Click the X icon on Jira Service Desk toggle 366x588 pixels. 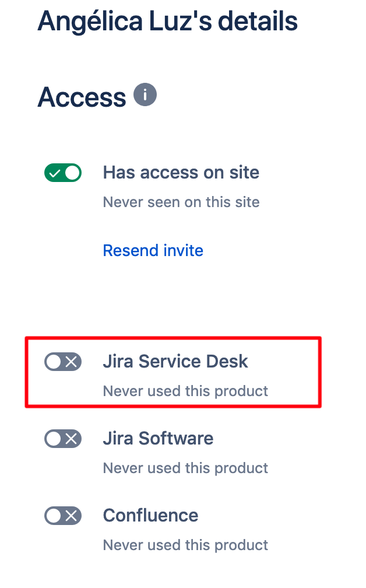click(70, 362)
